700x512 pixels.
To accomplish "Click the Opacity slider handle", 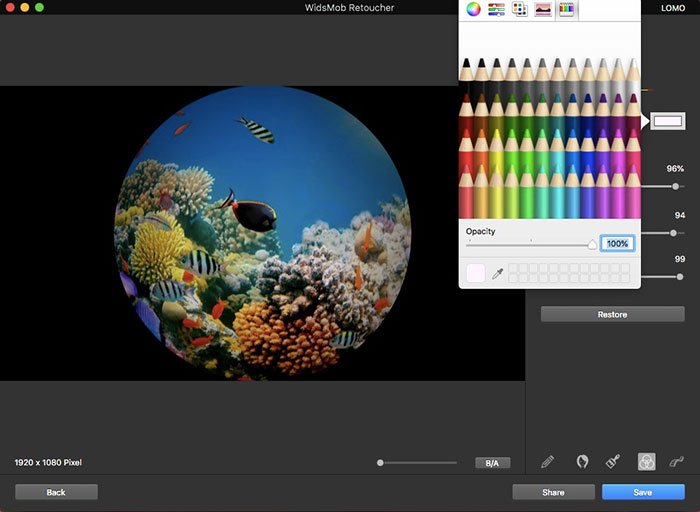I will [592, 244].
